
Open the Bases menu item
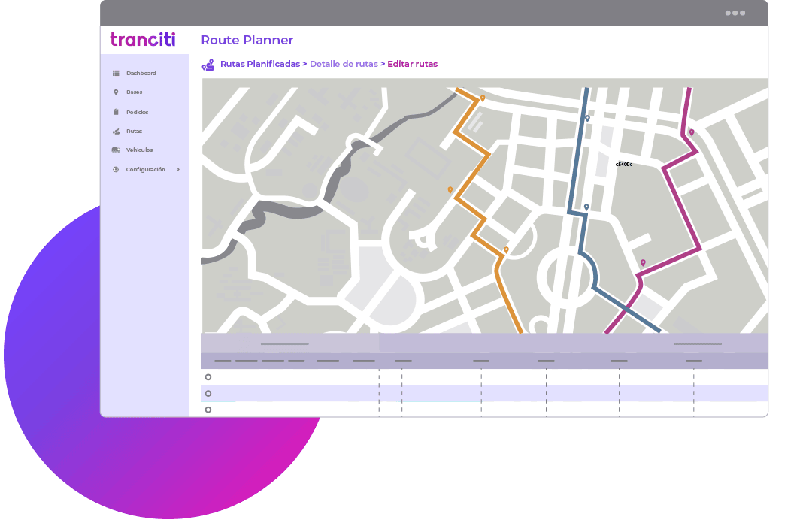click(134, 92)
